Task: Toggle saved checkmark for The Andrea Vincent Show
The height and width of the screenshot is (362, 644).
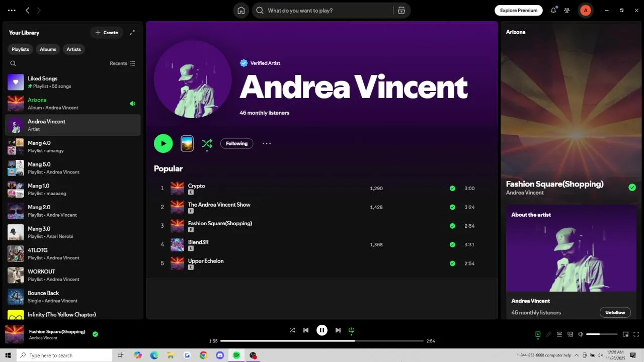Action: [x=452, y=207]
